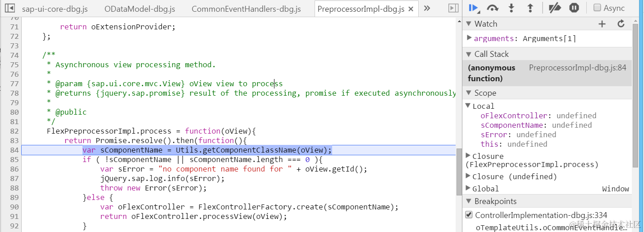The width and height of the screenshot is (644, 232).
Task: Switch to ODataModel-dbg.js tab
Action: coord(140,9)
